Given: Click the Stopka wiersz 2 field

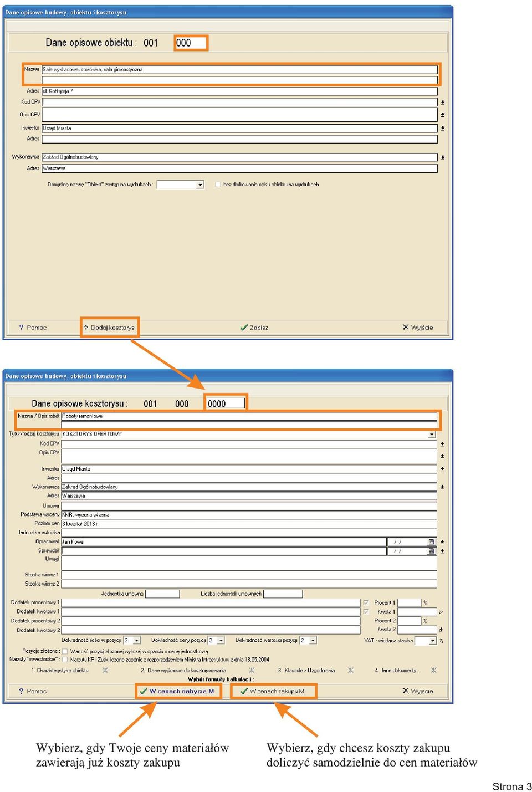Looking at the screenshot, I should tap(249, 584).
